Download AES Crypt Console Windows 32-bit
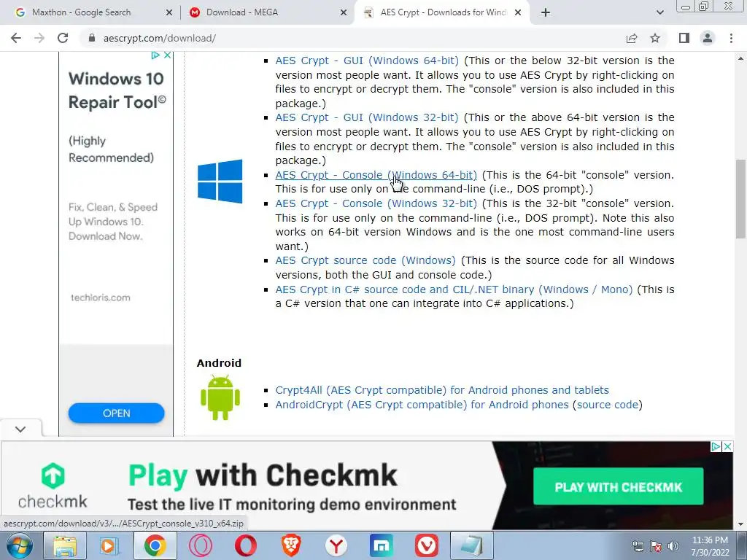Viewport: 747px width, 560px height. [376, 203]
